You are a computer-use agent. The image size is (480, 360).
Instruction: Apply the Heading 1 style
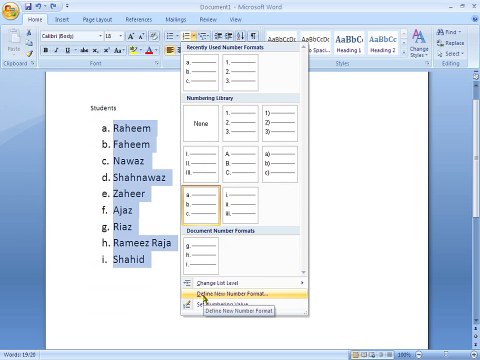(349, 43)
